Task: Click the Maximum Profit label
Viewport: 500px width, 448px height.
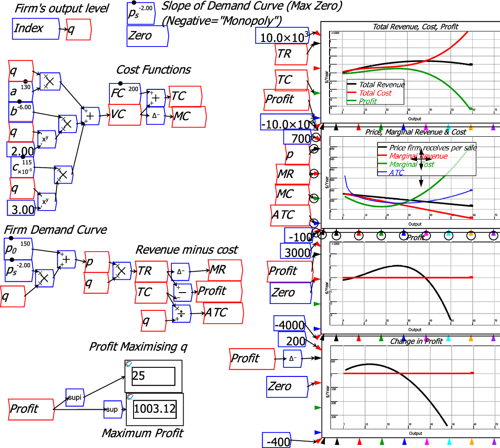Action: click(143, 433)
